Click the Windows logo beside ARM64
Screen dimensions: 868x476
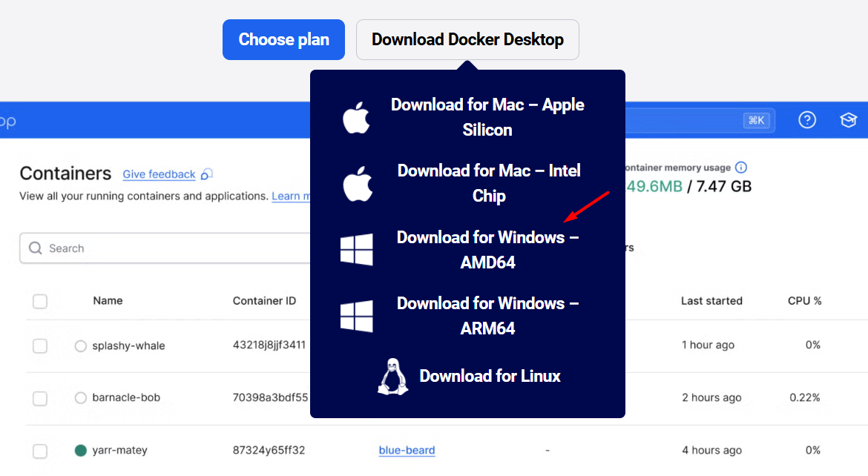tap(357, 316)
